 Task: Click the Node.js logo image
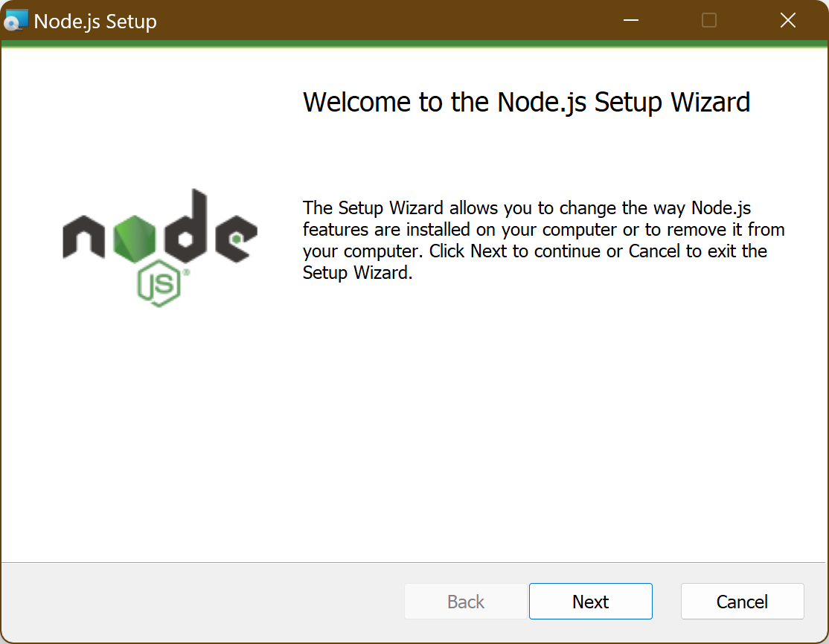[160, 248]
